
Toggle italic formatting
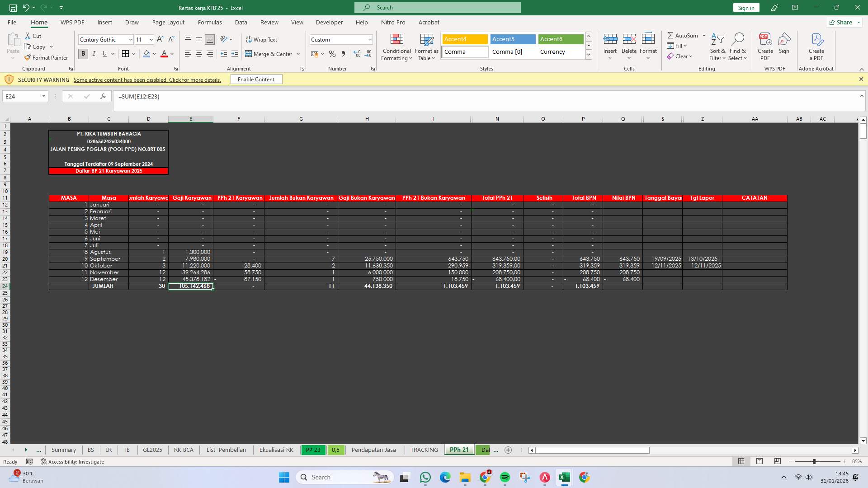tap(94, 54)
